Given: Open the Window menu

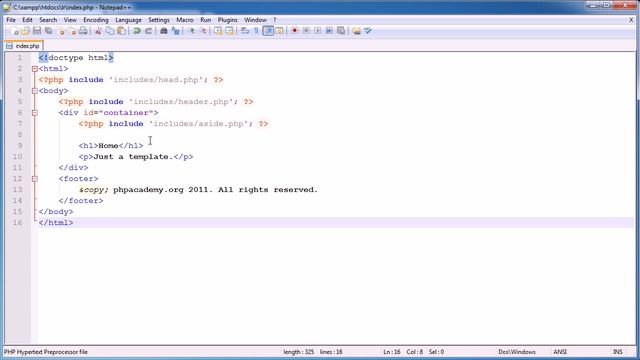Looking at the screenshot, I should 255,20.
